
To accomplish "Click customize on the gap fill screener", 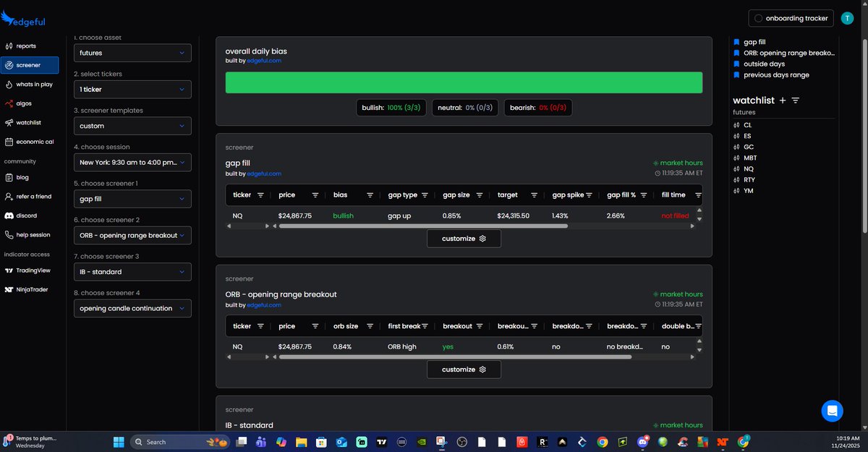I will (x=463, y=237).
